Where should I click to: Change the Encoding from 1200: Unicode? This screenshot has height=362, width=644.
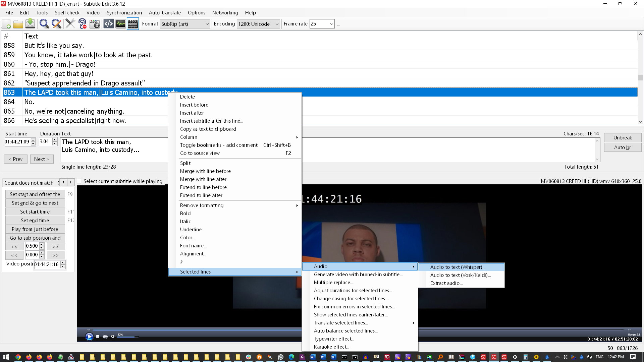pyautogui.click(x=276, y=24)
